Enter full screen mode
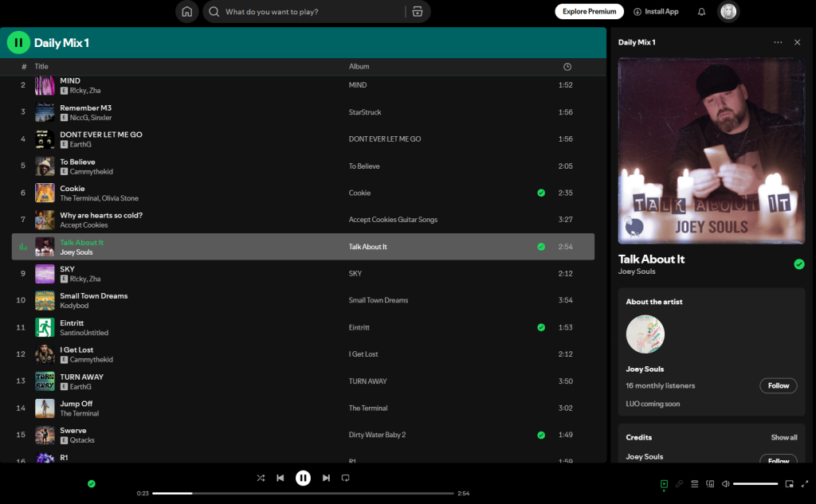This screenshot has height=504, width=816. (x=805, y=484)
